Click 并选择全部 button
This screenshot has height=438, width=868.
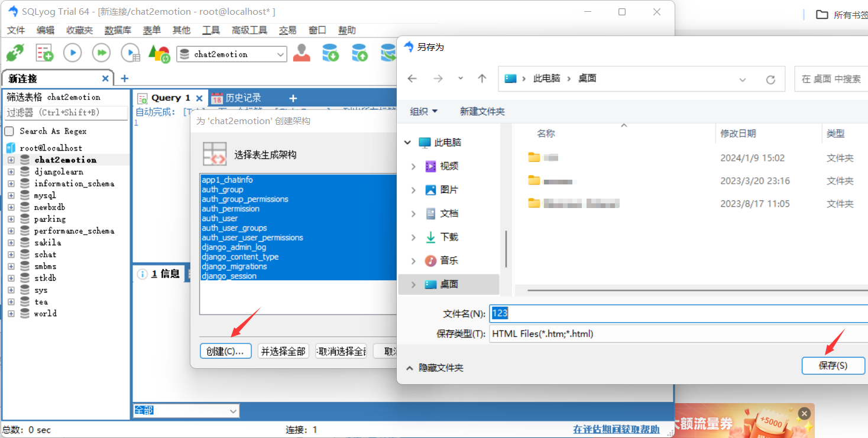[x=283, y=351]
